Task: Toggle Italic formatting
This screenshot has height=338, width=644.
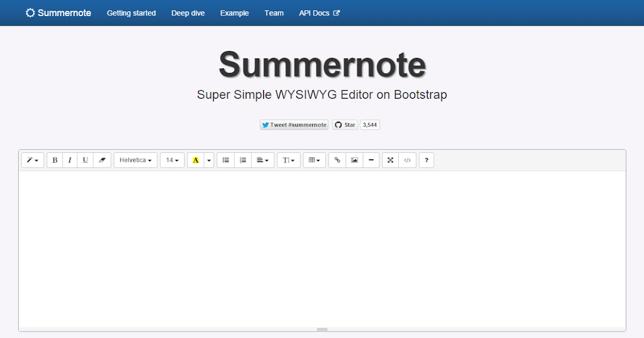Action: click(x=70, y=160)
